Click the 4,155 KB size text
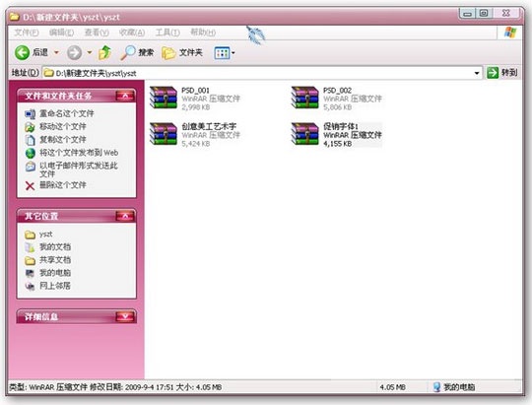This screenshot has width=532, height=405. click(x=338, y=144)
